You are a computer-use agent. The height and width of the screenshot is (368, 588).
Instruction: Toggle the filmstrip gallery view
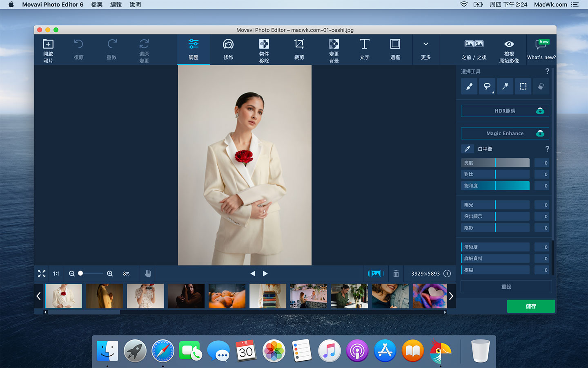point(376,273)
